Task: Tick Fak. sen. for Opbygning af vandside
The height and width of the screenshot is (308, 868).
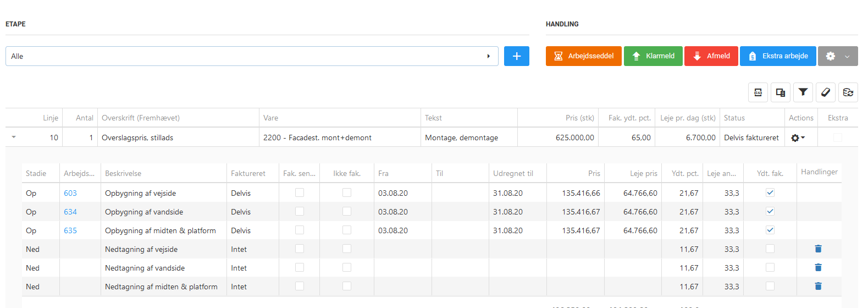Action: coord(300,212)
